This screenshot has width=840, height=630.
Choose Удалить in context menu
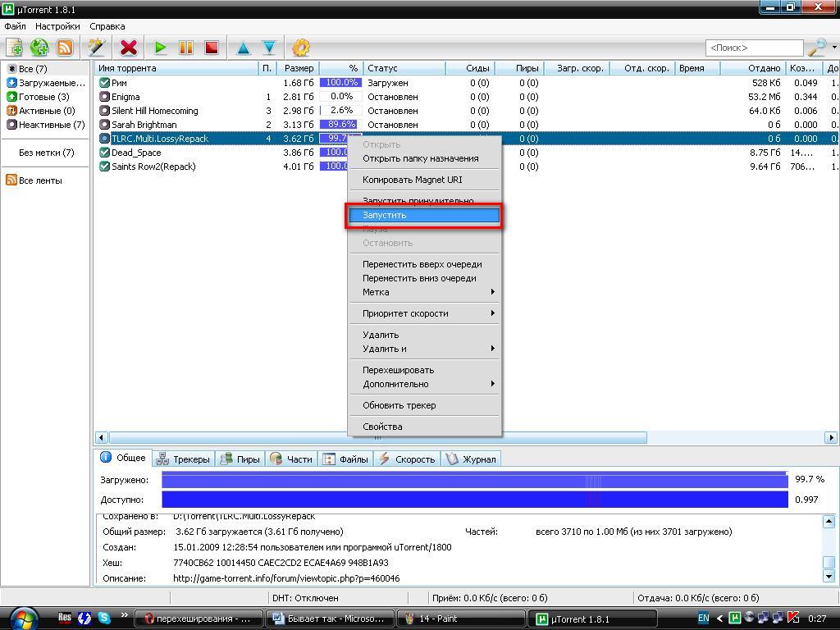424,335
